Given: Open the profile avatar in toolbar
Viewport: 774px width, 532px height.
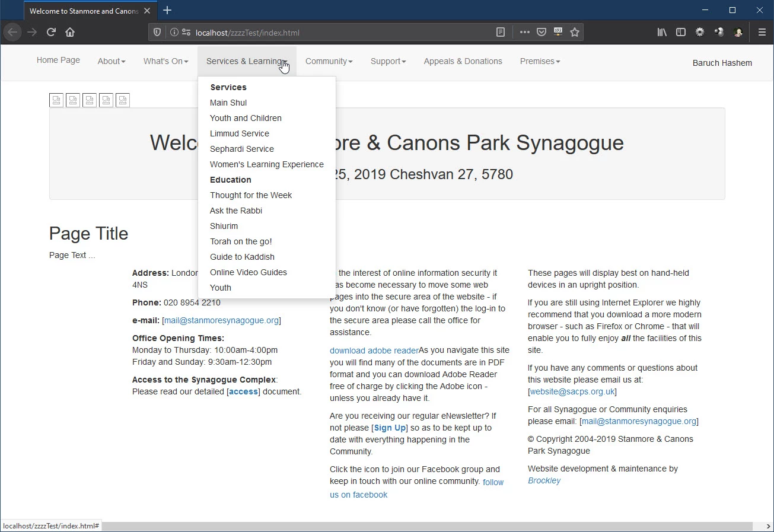Looking at the screenshot, I should (738, 33).
